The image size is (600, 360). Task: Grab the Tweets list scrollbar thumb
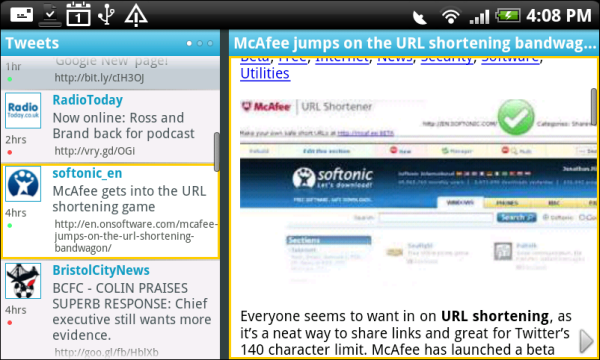[x=217, y=152]
